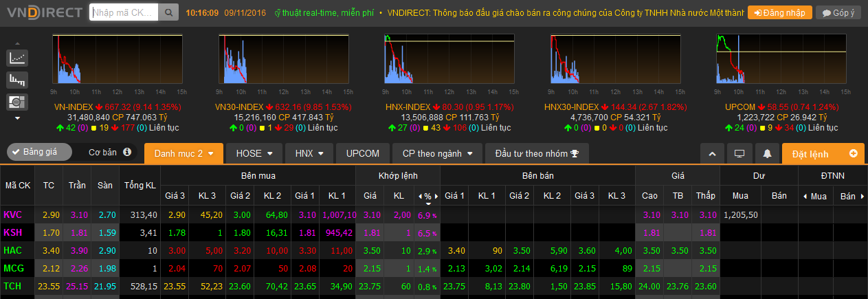This screenshot has height=299, width=868.
Task: Click MCG matched price 2.15
Action: [x=372, y=268]
